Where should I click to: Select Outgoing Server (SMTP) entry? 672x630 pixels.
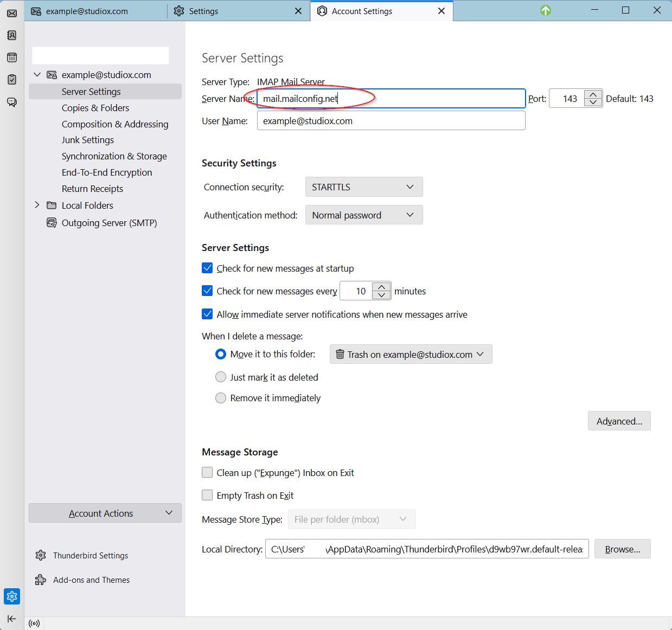point(109,223)
